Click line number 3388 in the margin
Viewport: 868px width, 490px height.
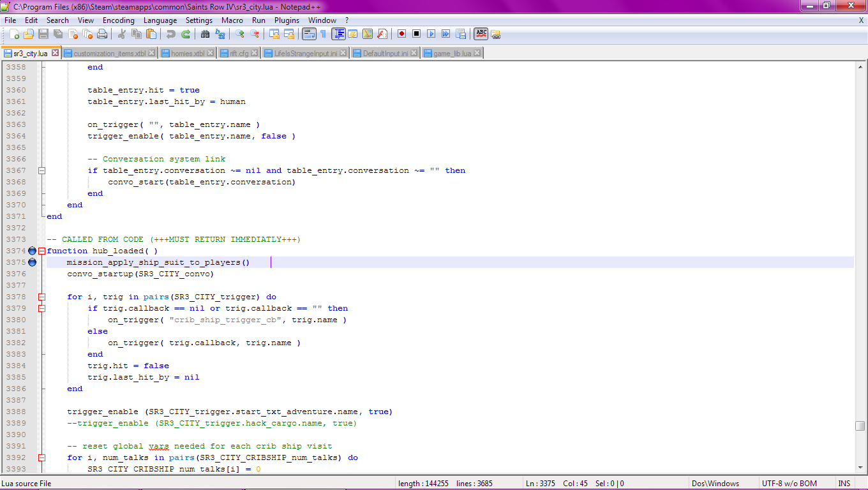pyautogui.click(x=16, y=412)
